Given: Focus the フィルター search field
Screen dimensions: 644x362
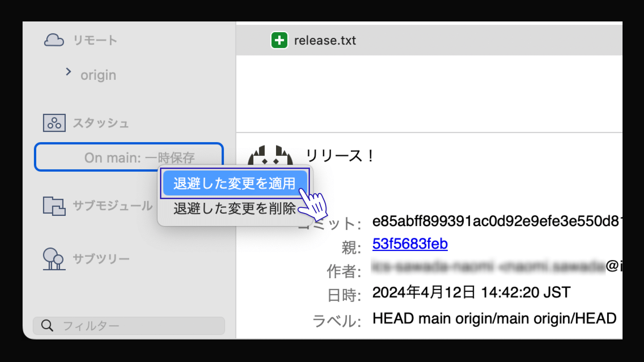Looking at the screenshot, I should click(x=129, y=325).
